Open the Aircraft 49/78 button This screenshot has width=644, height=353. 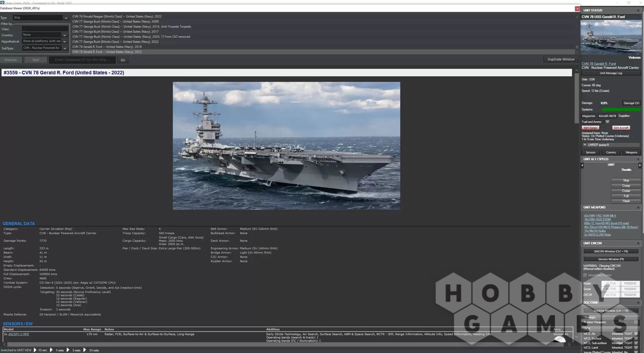607,116
